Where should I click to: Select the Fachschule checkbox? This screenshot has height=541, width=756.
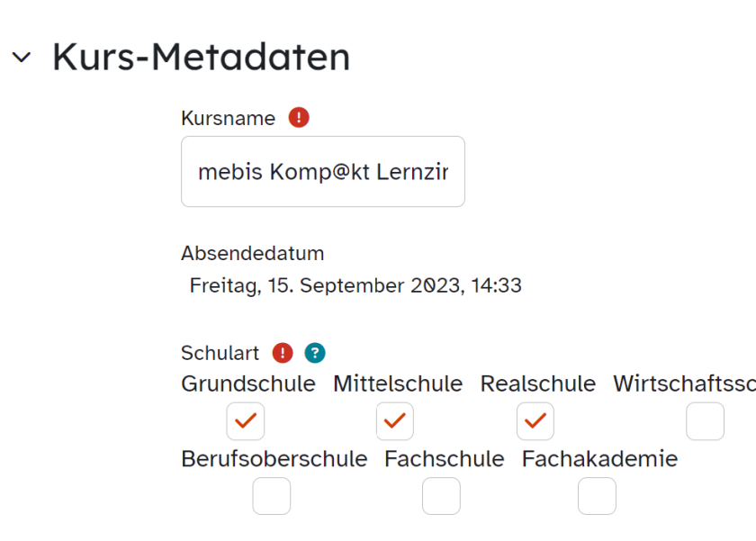(x=441, y=496)
